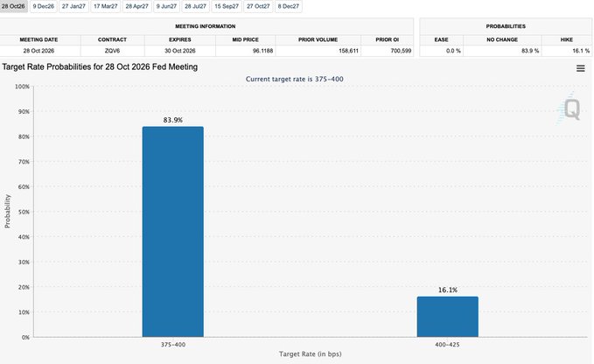Select the 27 Oct27 meeting tab
Screen dimensions: 594x364
tap(258, 6)
